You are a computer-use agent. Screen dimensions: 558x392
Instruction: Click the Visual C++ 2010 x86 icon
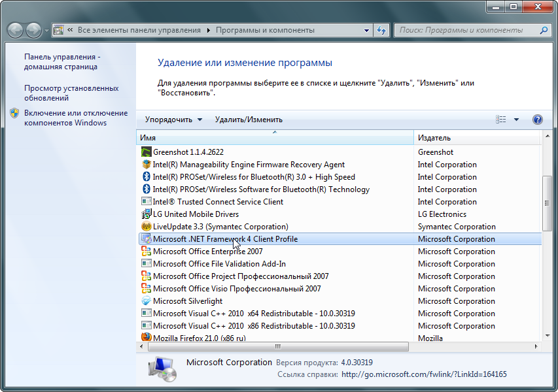coord(147,325)
